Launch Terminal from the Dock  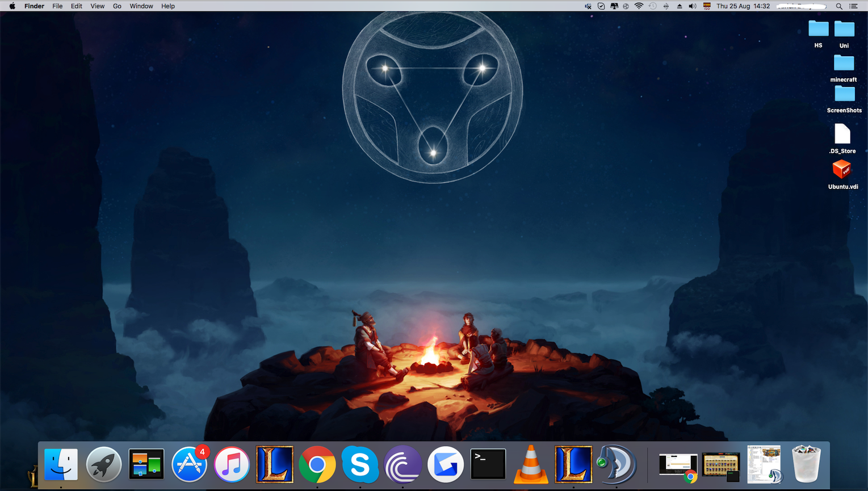488,464
